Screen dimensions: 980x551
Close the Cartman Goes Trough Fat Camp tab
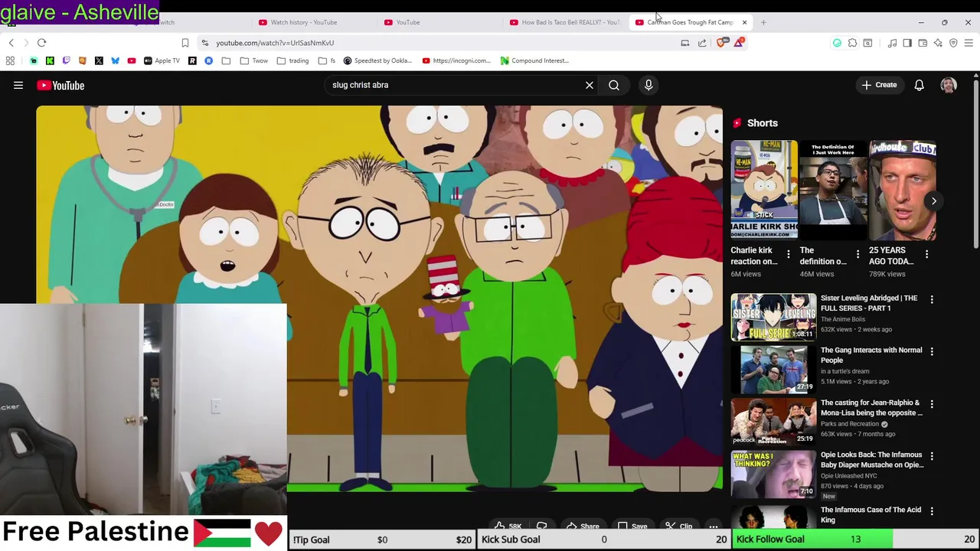pyautogui.click(x=744, y=22)
